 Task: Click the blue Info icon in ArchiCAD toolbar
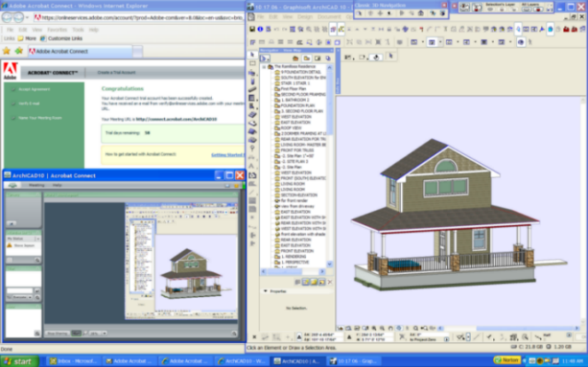[260, 29]
